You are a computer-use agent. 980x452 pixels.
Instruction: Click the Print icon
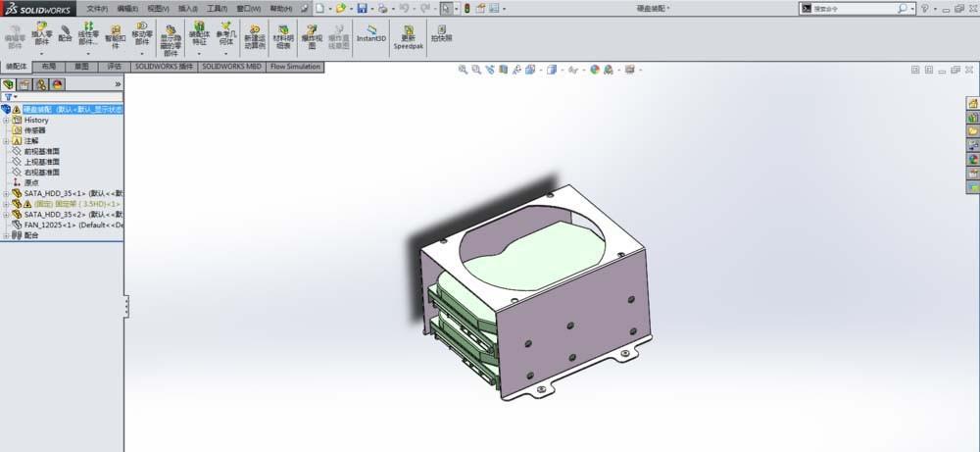(x=382, y=8)
